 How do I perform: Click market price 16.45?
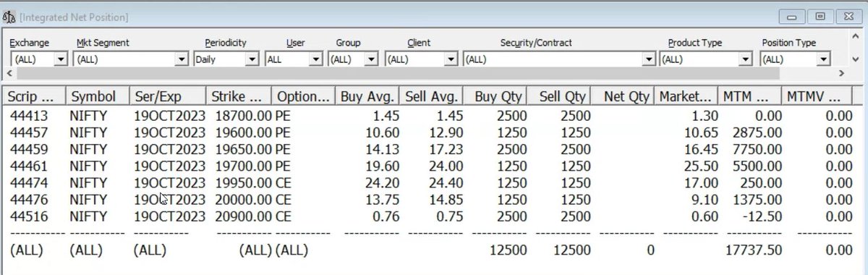point(701,149)
